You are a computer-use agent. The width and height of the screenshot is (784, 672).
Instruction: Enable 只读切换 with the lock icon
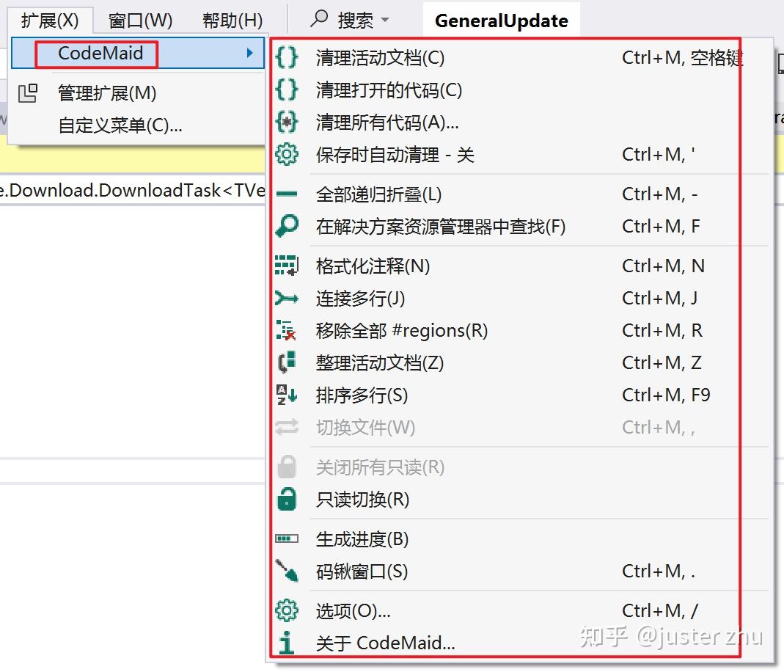click(x=286, y=500)
